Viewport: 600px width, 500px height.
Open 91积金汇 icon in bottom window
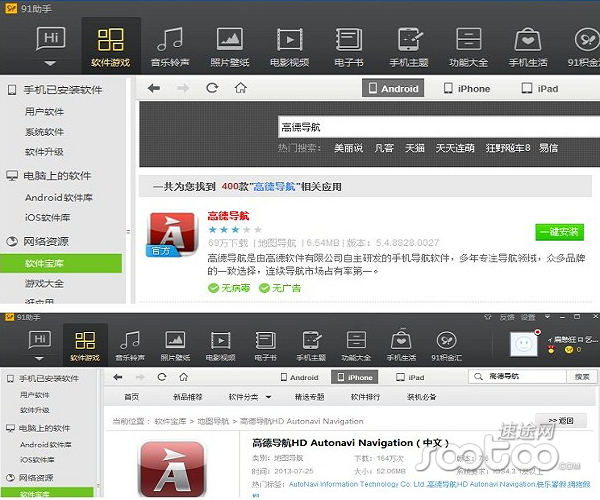pyautogui.click(x=447, y=346)
